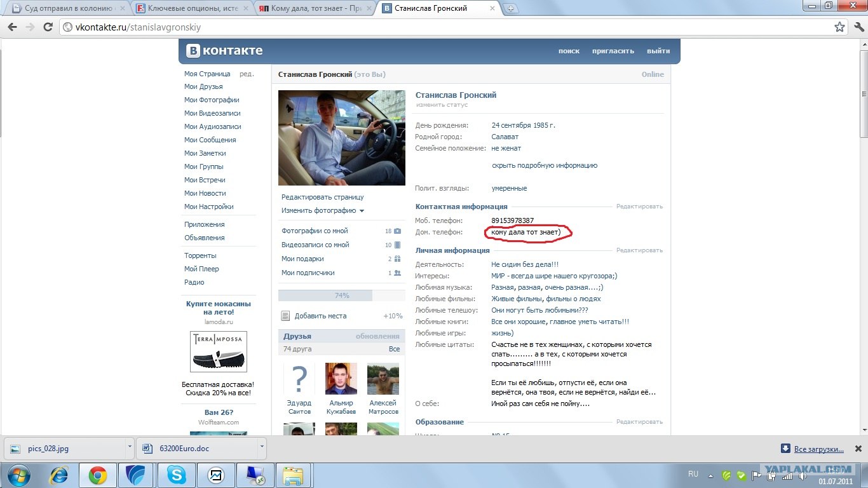Screen dimensions: 868x488
Task: Open Windows Explorer folder in taskbar
Action: point(294,475)
